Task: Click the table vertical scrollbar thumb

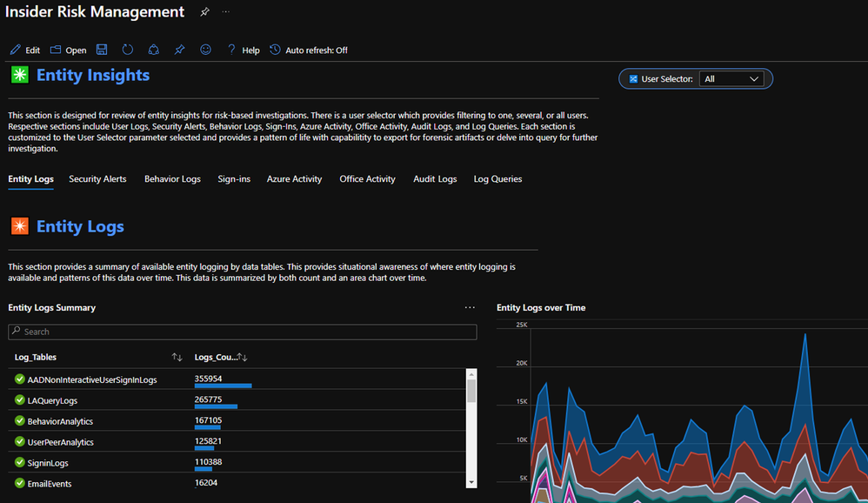Action: [x=471, y=391]
